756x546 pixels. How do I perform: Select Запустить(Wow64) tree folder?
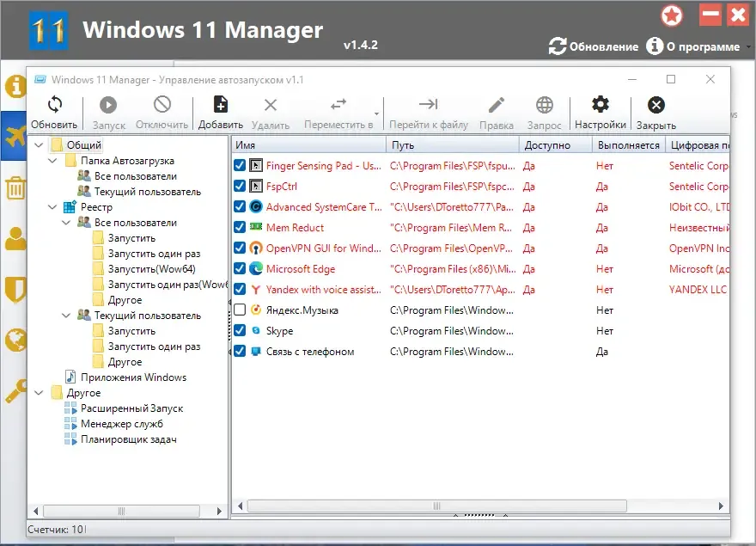click(x=151, y=269)
